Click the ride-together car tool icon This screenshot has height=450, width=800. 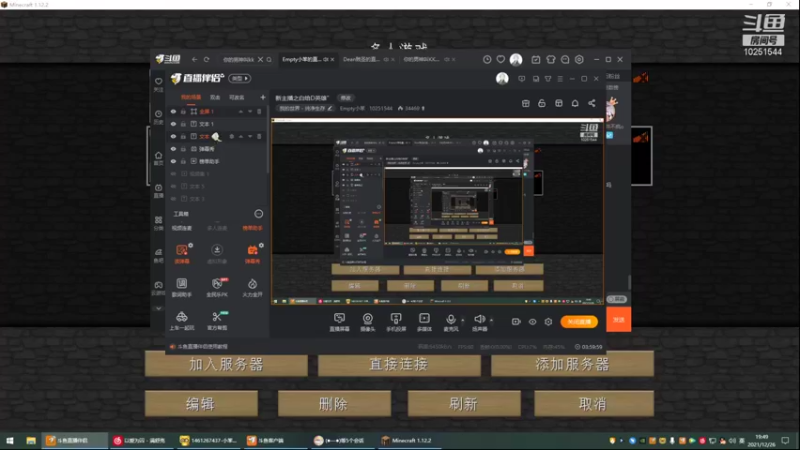(182, 317)
